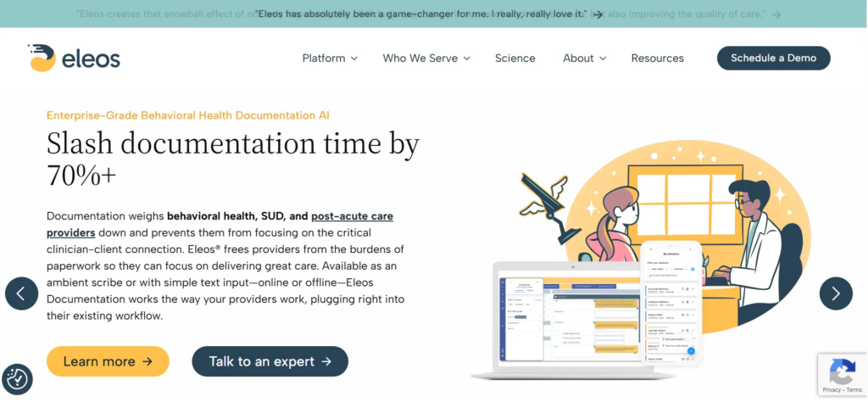Open the cookie consent preferences icon
868x402 pixels.
17,378
